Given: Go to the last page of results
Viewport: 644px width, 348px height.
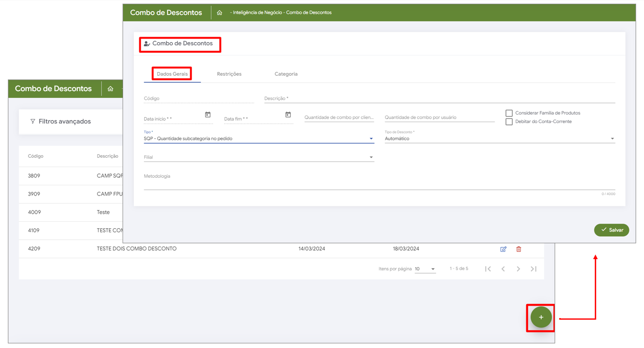Looking at the screenshot, I should tap(533, 269).
